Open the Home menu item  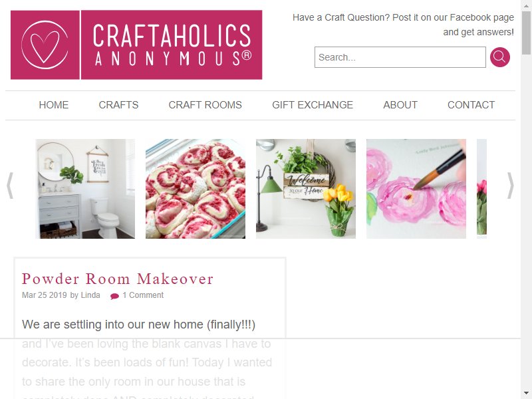tap(54, 105)
